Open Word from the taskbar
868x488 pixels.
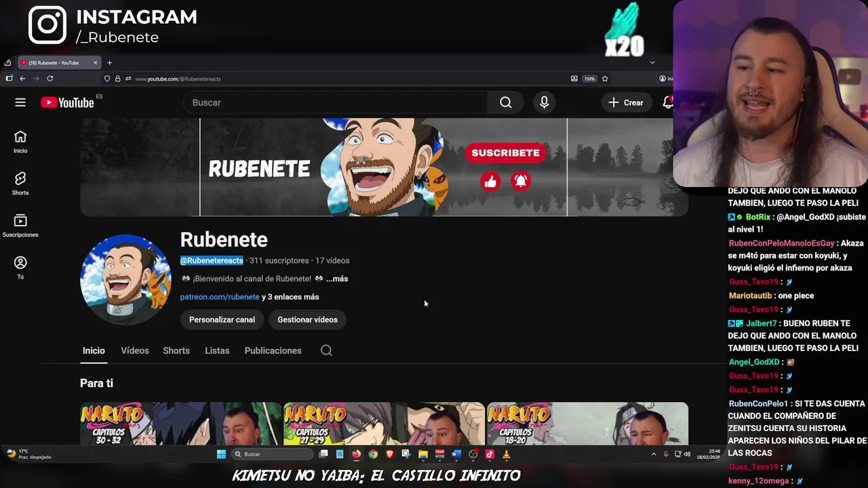point(456,454)
